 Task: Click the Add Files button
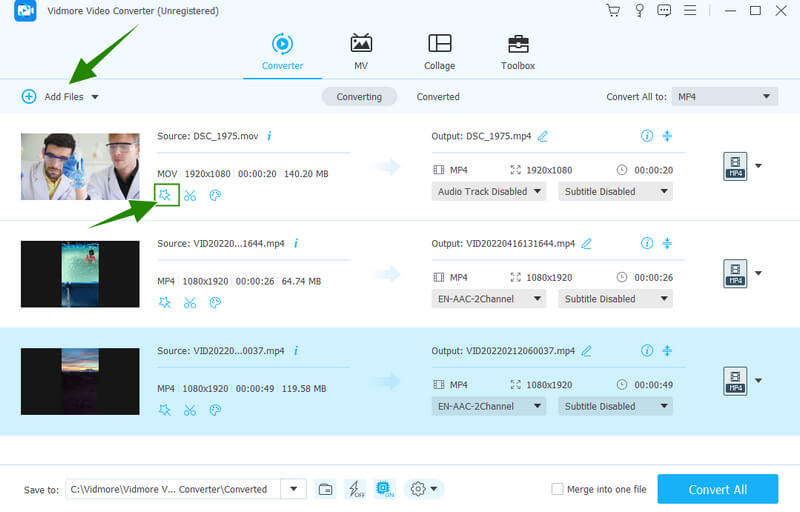click(60, 96)
